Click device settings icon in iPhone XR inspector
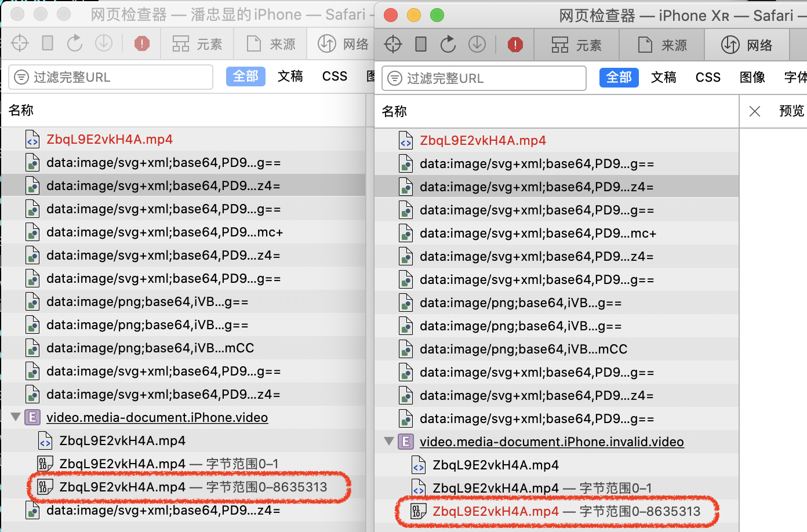This screenshot has height=532, width=807. click(x=421, y=44)
